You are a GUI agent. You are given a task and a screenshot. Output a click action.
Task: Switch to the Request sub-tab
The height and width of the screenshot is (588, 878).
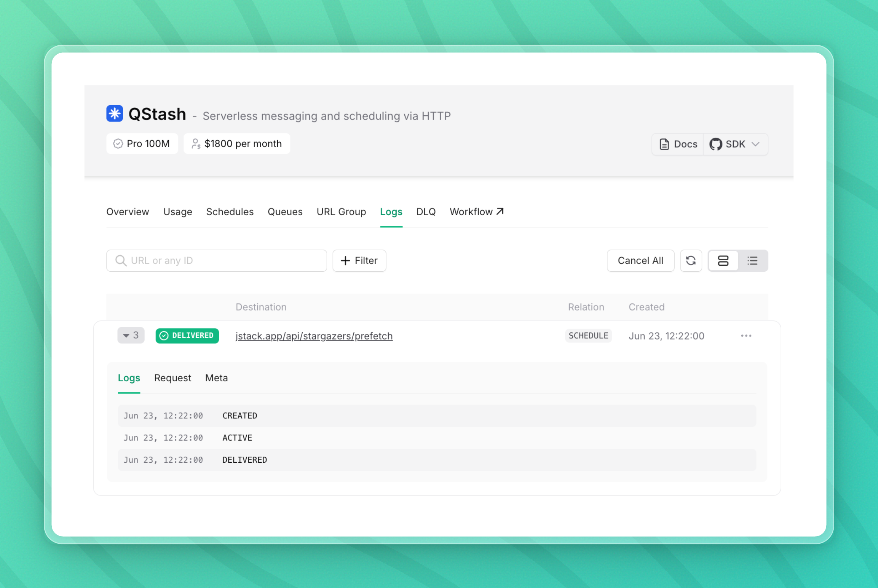pyautogui.click(x=172, y=378)
